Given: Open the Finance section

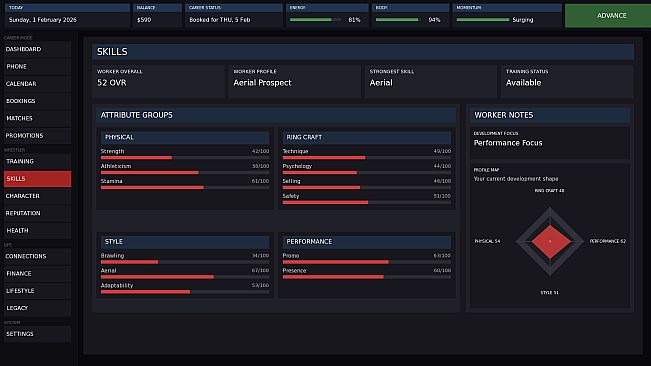Looking at the screenshot, I should 37,274.
